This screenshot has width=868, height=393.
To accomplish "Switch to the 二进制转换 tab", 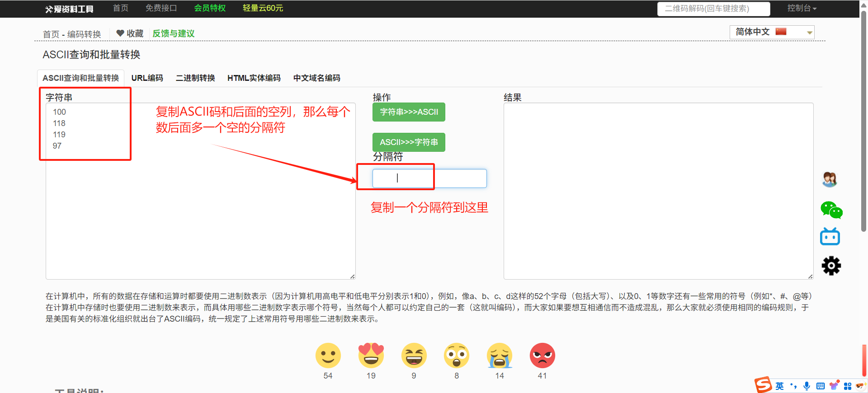I will click(x=195, y=78).
